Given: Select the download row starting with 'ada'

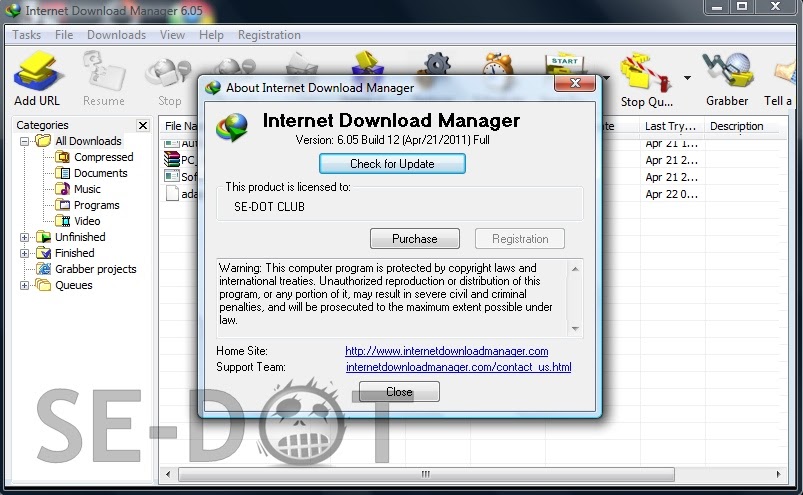Looking at the screenshot, I should [181, 193].
